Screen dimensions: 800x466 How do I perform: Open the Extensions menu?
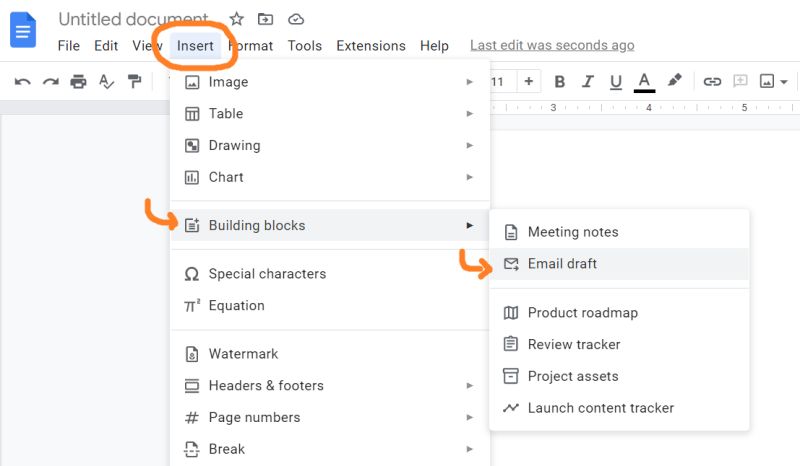371,46
